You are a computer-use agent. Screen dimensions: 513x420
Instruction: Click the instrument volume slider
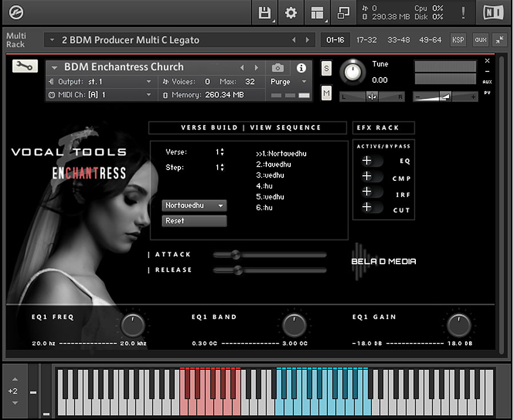445,97
